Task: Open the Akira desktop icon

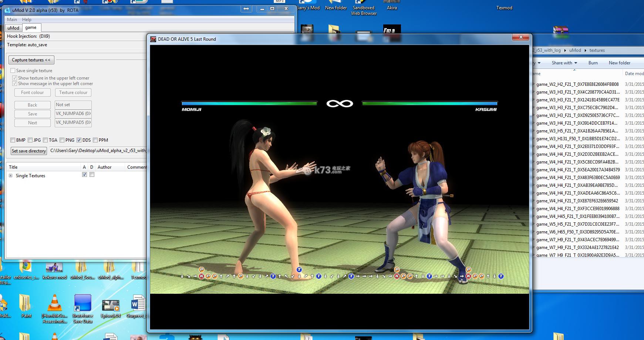Action: (x=392, y=6)
